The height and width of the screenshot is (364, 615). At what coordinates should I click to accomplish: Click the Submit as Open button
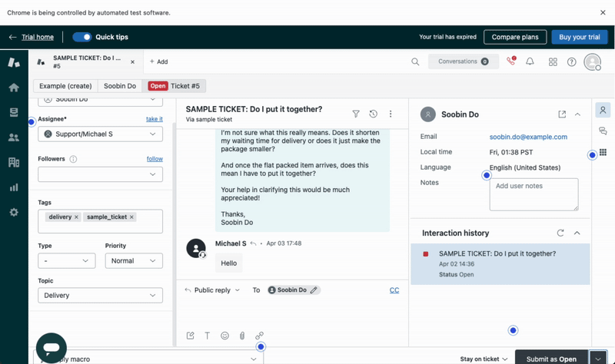point(551,359)
